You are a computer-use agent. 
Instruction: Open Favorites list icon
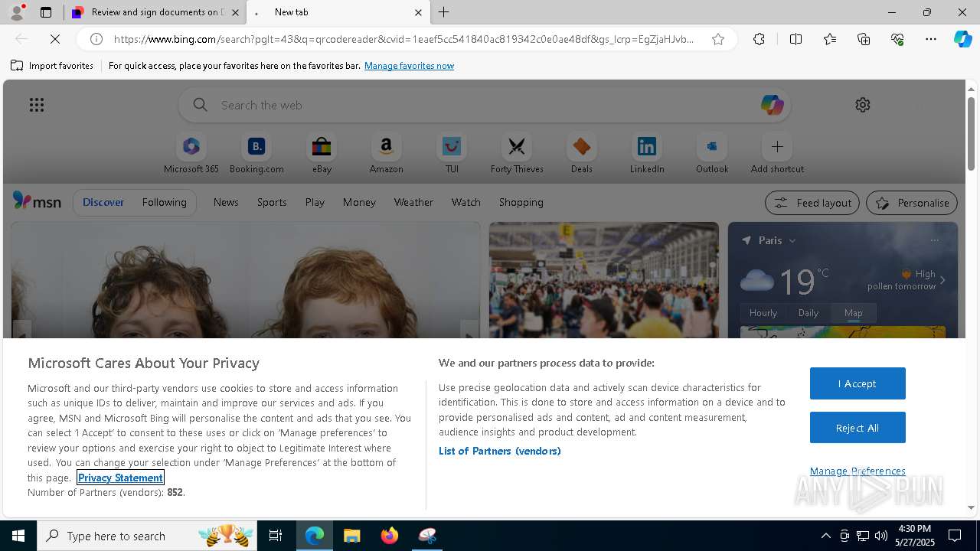click(830, 39)
